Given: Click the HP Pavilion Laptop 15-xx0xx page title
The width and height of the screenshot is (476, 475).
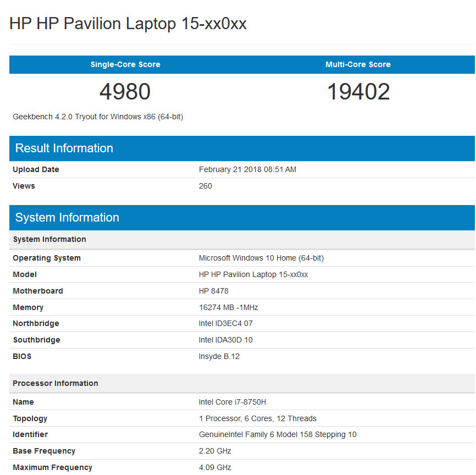Looking at the screenshot, I should (x=128, y=24).
